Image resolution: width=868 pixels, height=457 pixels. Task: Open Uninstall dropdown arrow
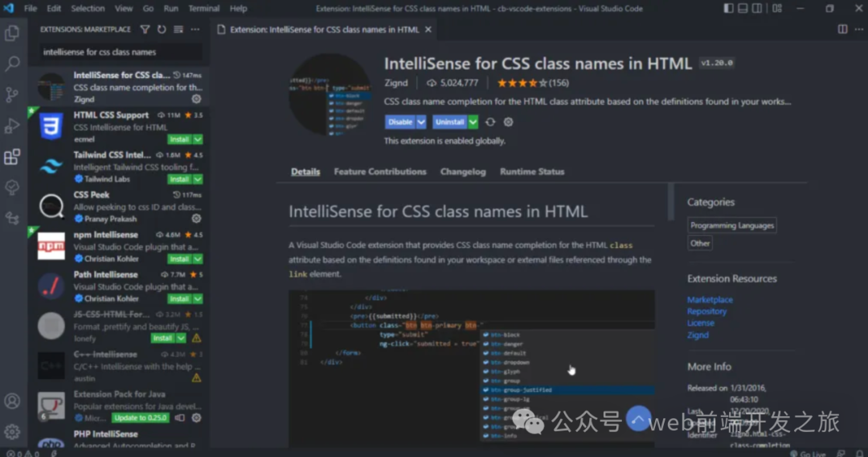pos(473,121)
